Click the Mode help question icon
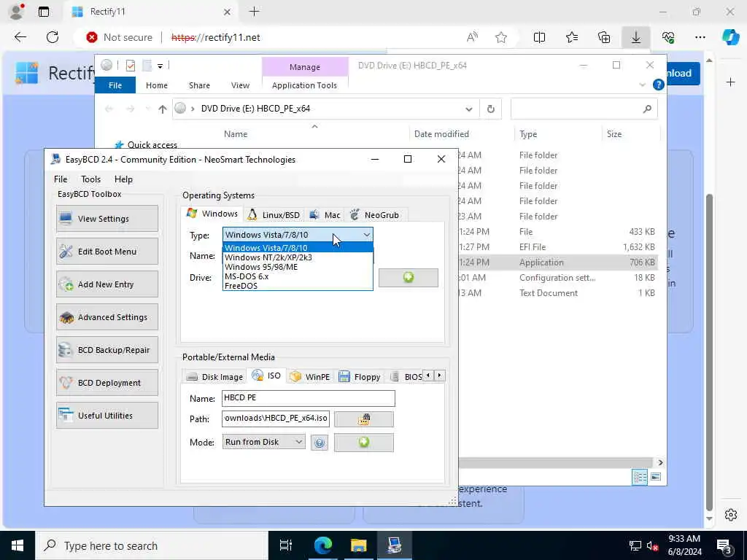Image resolution: width=747 pixels, height=560 pixels. pos(320,443)
